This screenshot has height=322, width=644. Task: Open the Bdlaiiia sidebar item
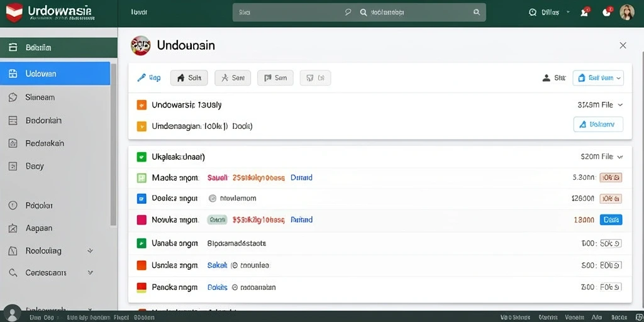tap(58, 48)
